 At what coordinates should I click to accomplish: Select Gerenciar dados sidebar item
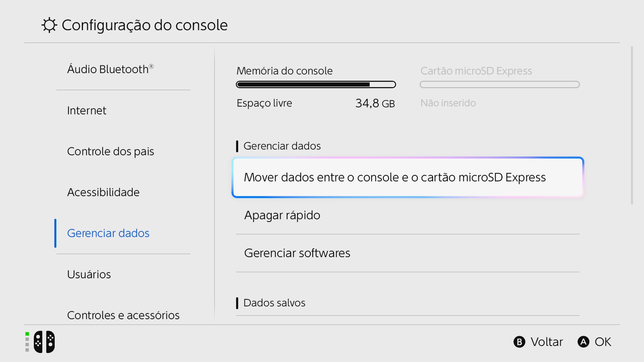tap(108, 233)
